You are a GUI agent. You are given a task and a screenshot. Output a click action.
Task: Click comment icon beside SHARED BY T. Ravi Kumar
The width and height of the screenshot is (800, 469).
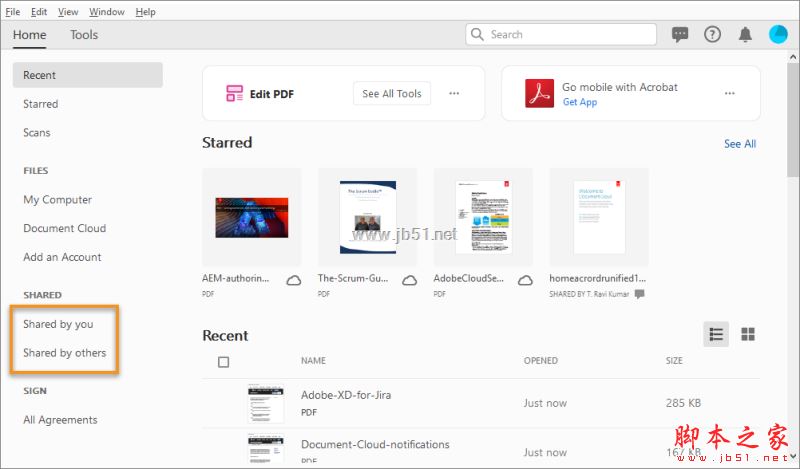coord(639,294)
